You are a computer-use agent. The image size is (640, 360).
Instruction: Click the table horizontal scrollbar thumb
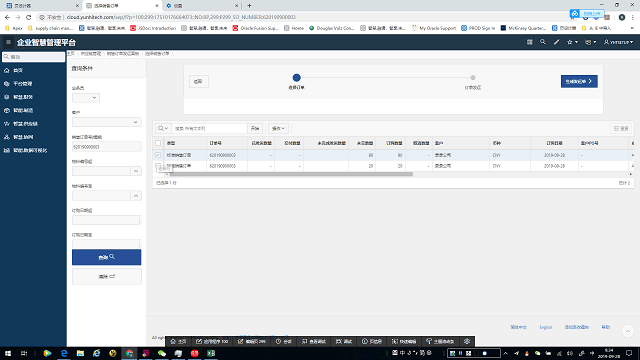pyautogui.click(x=291, y=174)
